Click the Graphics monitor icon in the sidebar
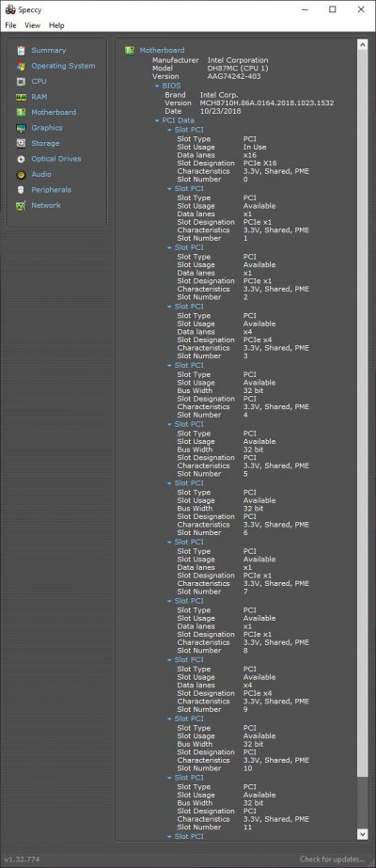 (21, 128)
